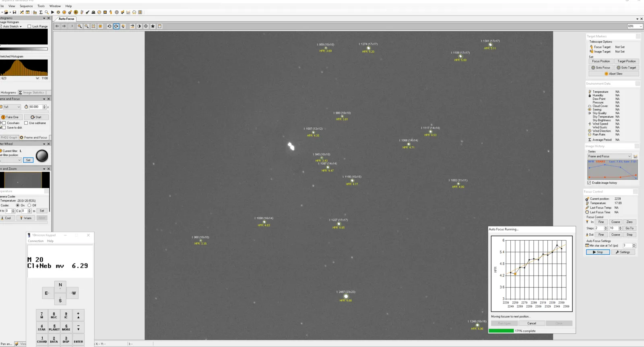
Task: Uncheck Enable image history
Action: [589, 183]
